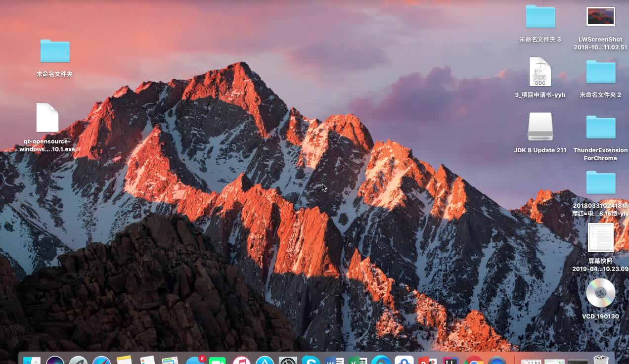This screenshot has height=364, width=629.
Task: Open the Trash in the Dock
Action: click(600, 360)
